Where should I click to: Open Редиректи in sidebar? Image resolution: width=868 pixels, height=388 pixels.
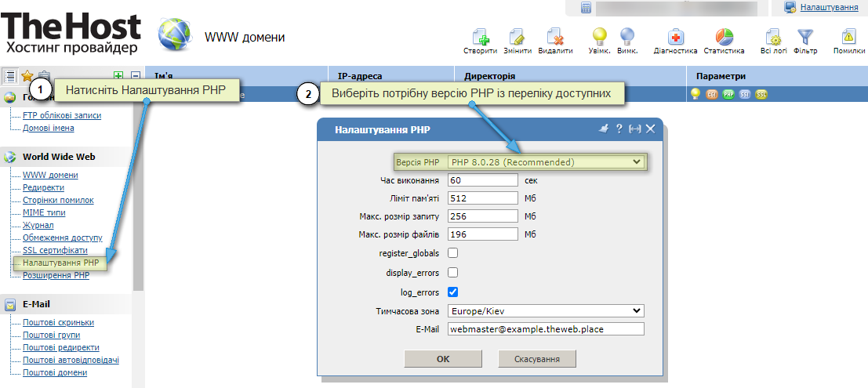(x=44, y=187)
